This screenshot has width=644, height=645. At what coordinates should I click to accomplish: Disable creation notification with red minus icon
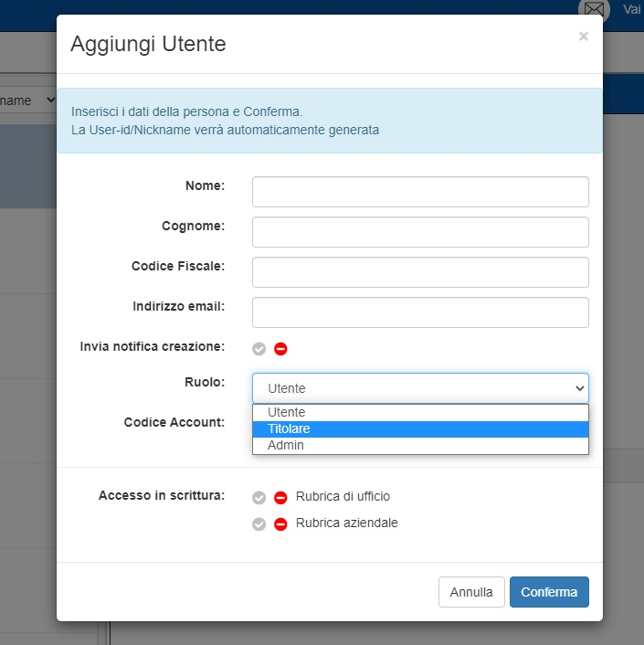280,348
